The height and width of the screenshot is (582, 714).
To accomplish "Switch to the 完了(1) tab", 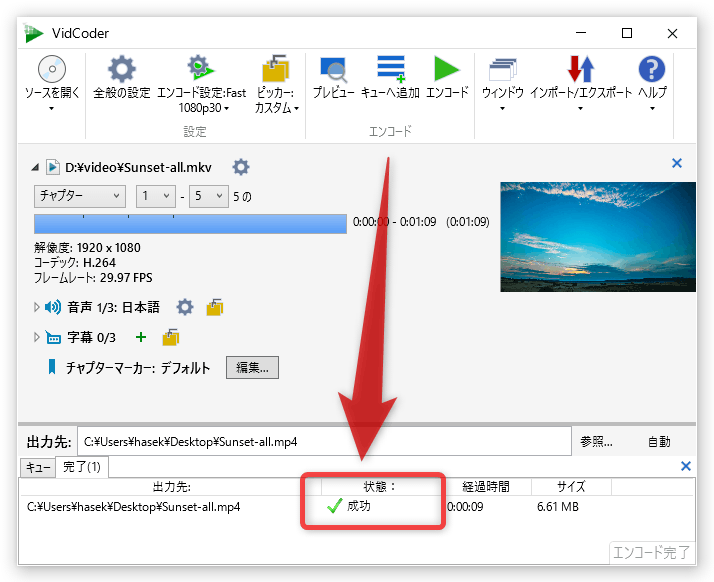I will pos(82,467).
